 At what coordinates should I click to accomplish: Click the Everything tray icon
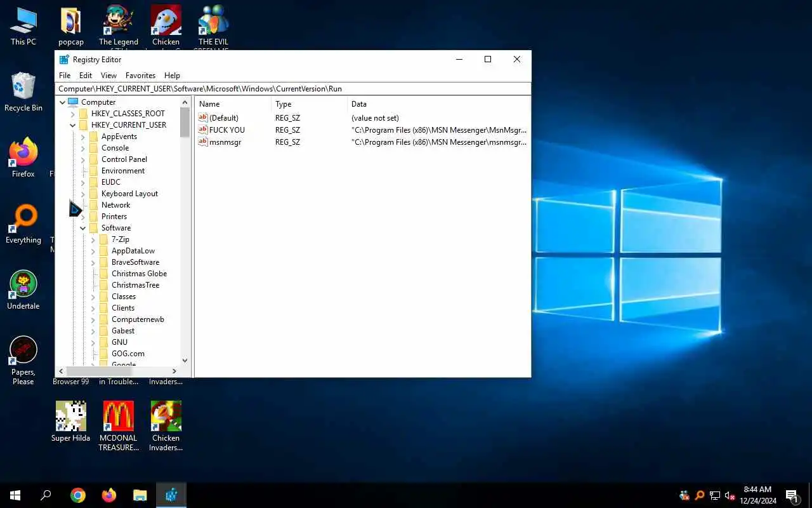pyautogui.click(x=700, y=495)
